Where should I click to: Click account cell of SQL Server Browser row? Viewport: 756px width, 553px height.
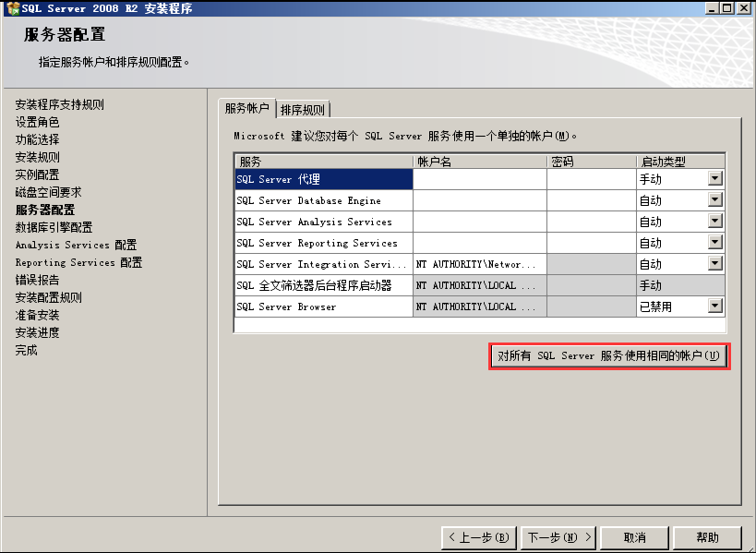point(480,307)
